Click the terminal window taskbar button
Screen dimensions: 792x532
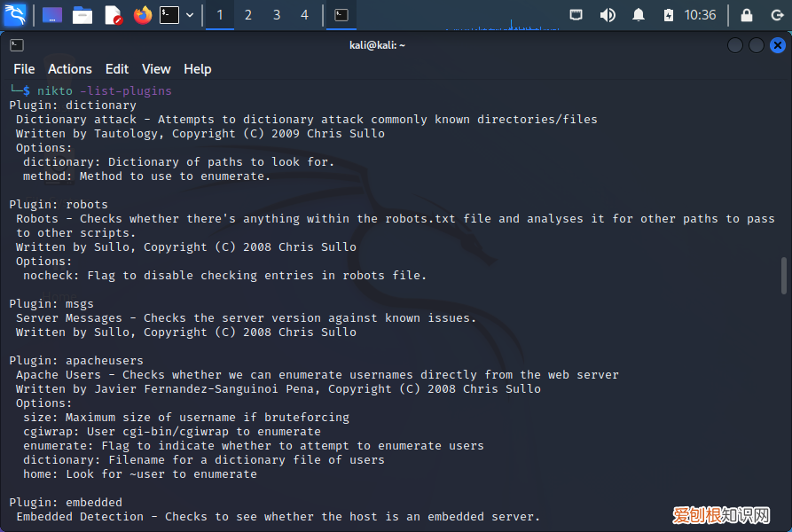click(341, 15)
